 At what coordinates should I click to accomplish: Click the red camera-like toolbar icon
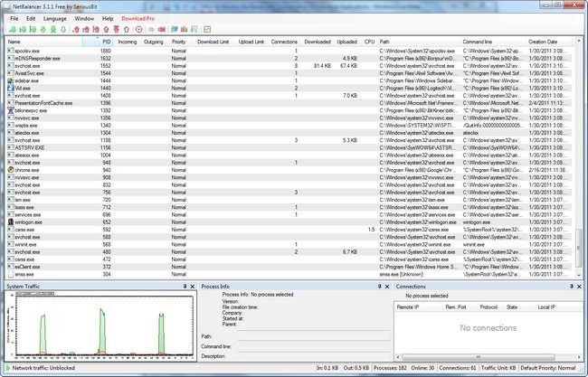[x=162, y=29]
